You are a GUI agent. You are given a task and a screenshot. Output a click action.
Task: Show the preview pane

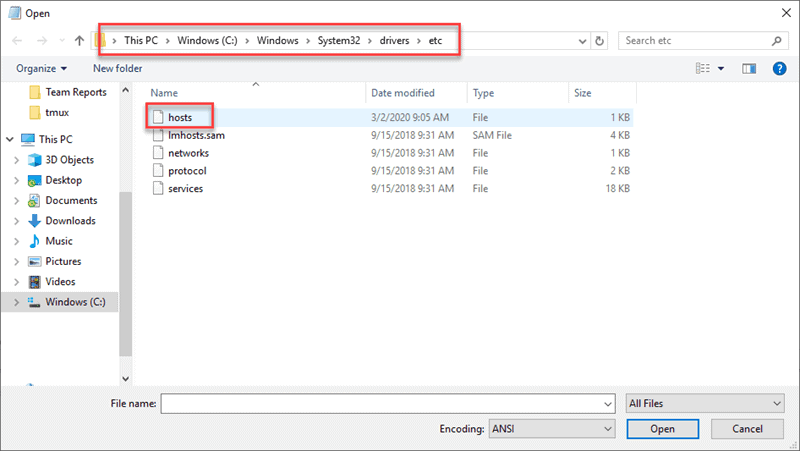749,68
